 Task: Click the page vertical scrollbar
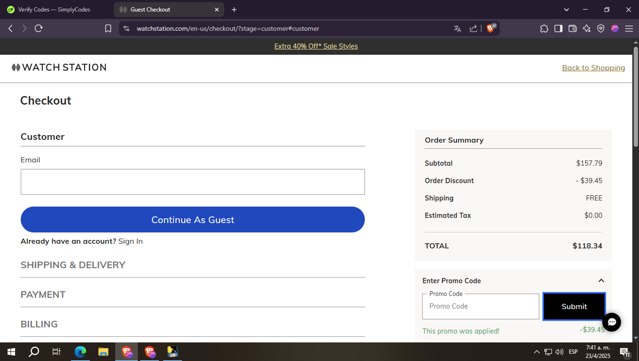coord(635,97)
